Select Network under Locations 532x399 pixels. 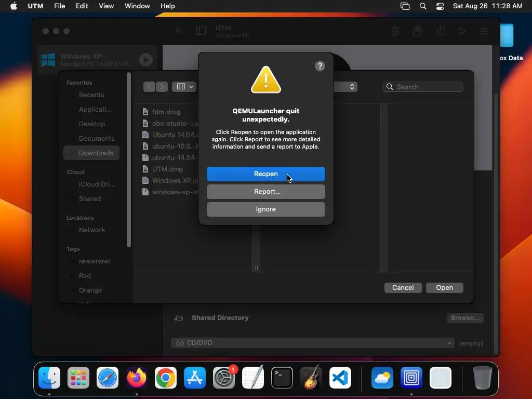pyautogui.click(x=91, y=230)
